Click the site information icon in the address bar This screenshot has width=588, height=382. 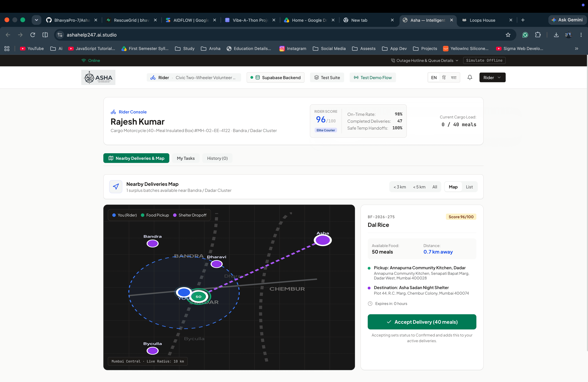(60, 35)
